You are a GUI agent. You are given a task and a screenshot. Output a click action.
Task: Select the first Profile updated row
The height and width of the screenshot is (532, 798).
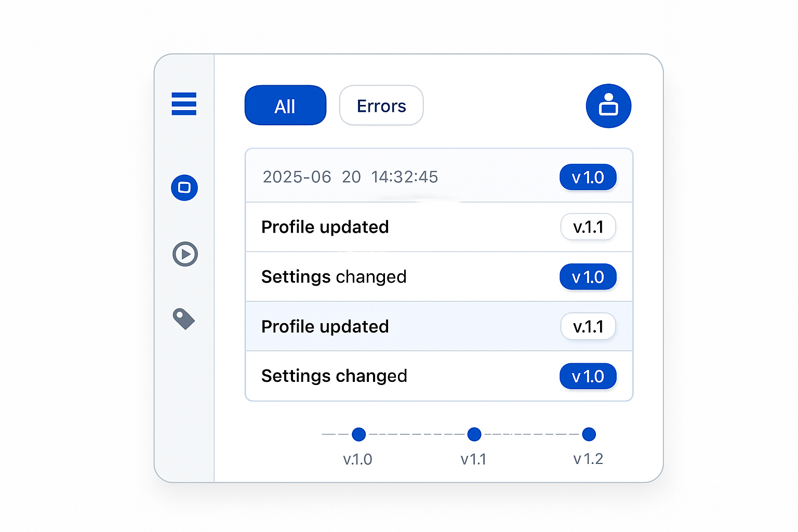point(439,227)
